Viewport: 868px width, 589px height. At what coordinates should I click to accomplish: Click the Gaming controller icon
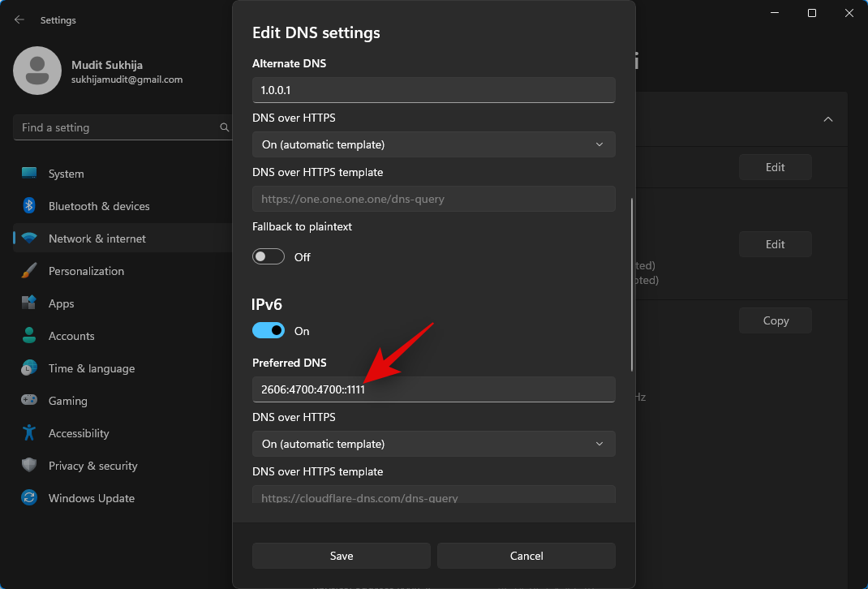click(x=29, y=401)
